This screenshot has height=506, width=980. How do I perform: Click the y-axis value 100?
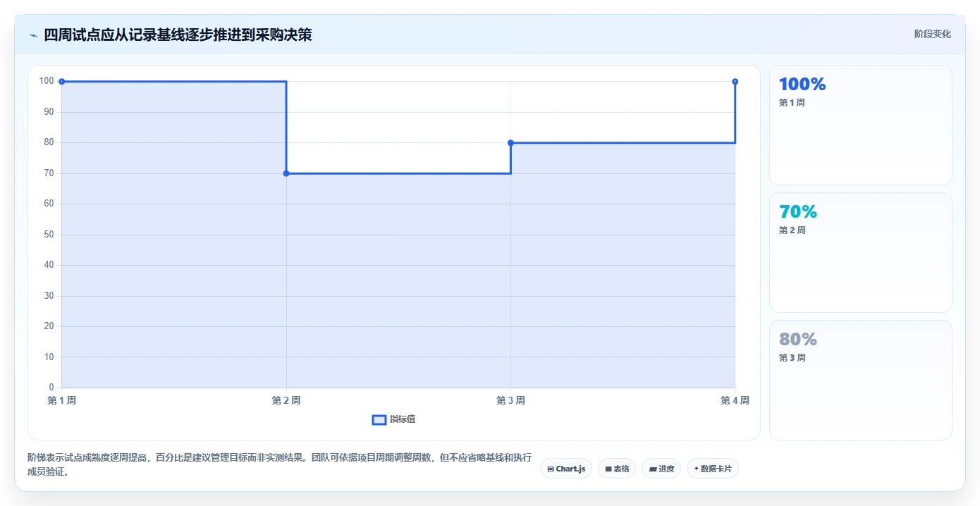[47, 81]
